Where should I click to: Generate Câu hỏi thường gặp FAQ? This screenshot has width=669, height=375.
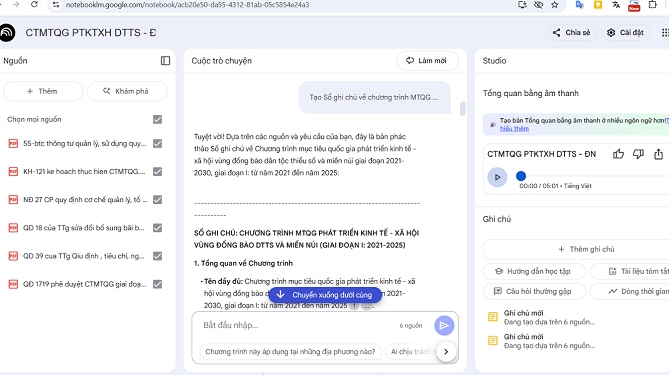[534, 291]
